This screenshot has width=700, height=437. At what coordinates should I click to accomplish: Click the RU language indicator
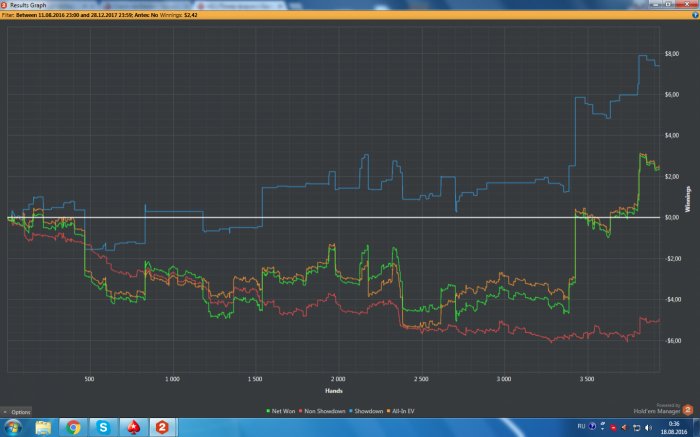pos(581,426)
